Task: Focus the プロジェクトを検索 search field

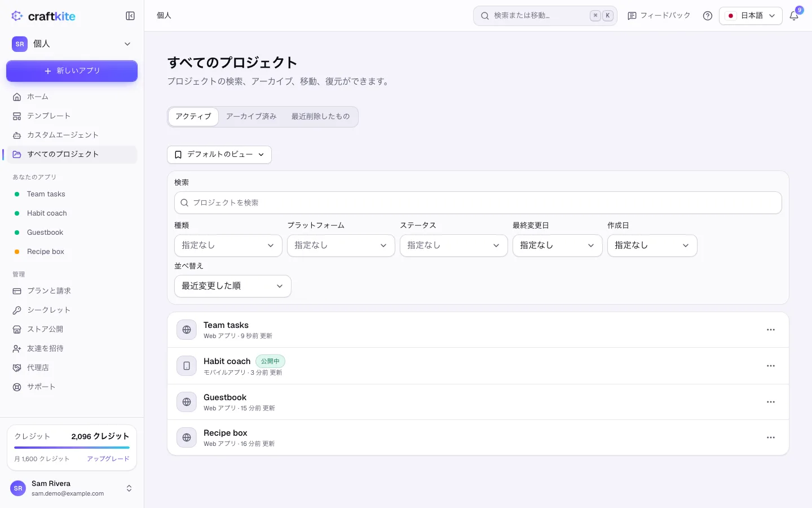Action: click(478, 203)
